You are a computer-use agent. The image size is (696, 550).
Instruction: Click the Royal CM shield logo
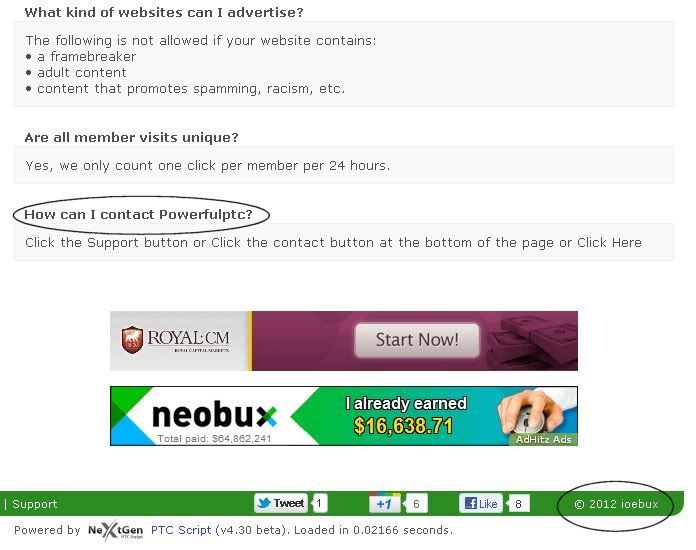pyautogui.click(x=132, y=340)
